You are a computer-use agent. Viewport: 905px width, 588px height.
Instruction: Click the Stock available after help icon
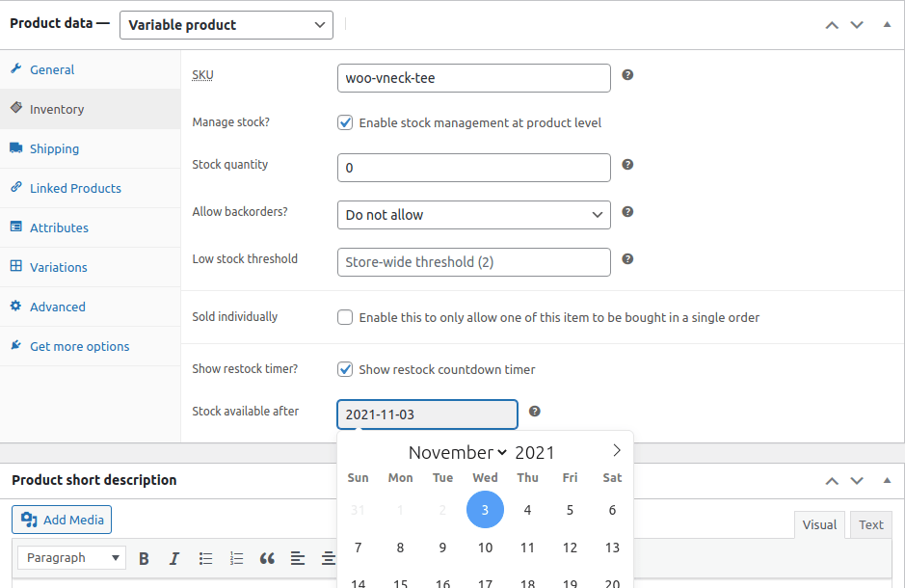coord(535,412)
